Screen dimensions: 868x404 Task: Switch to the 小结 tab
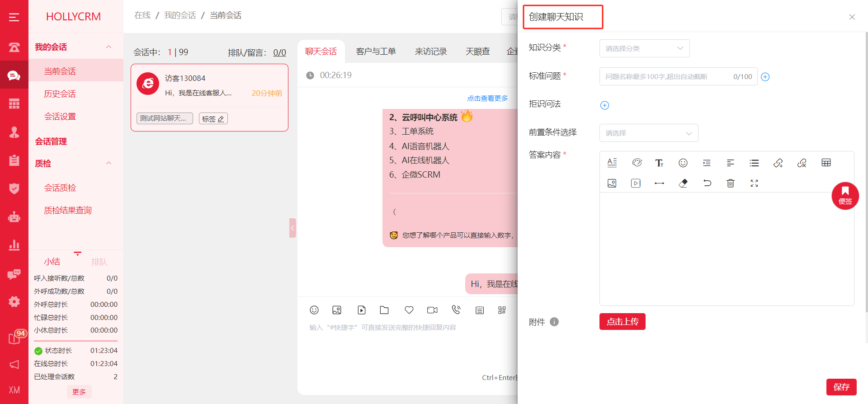[x=52, y=262]
